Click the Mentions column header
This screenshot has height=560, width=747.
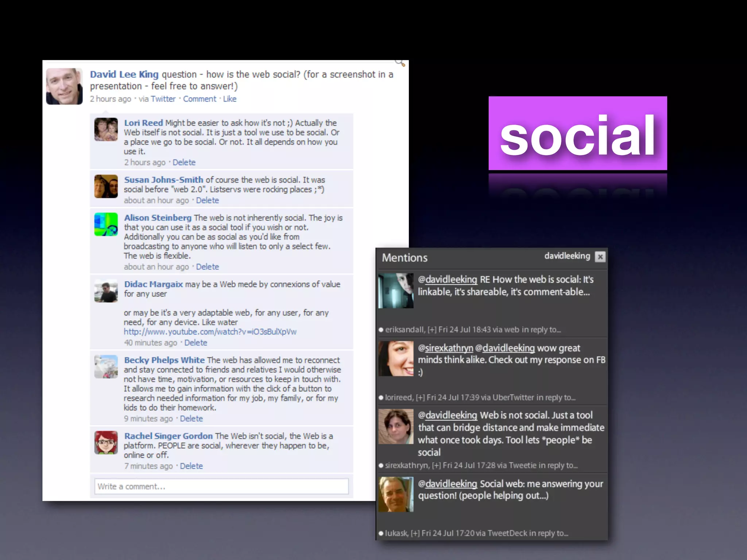[405, 258]
